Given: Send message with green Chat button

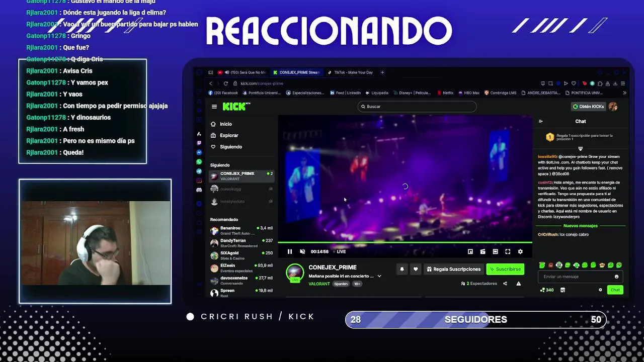Looking at the screenshot, I should (x=615, y=290).
